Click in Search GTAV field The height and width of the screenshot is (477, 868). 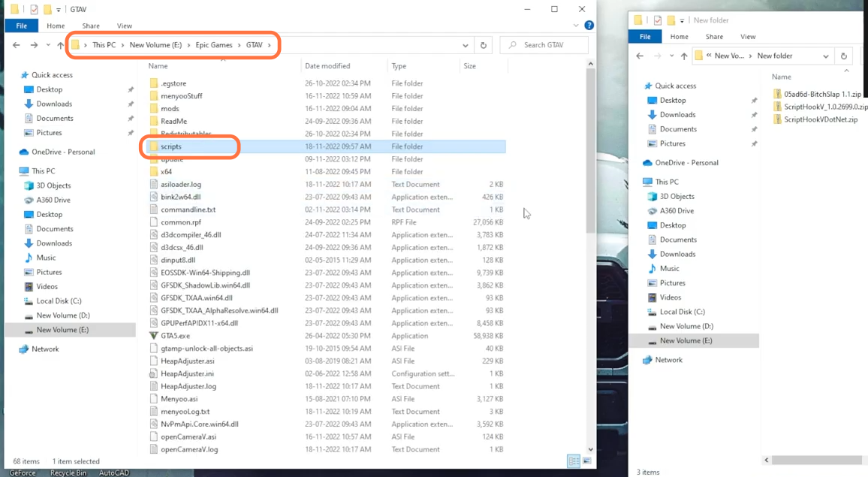(x=544, y=45)
